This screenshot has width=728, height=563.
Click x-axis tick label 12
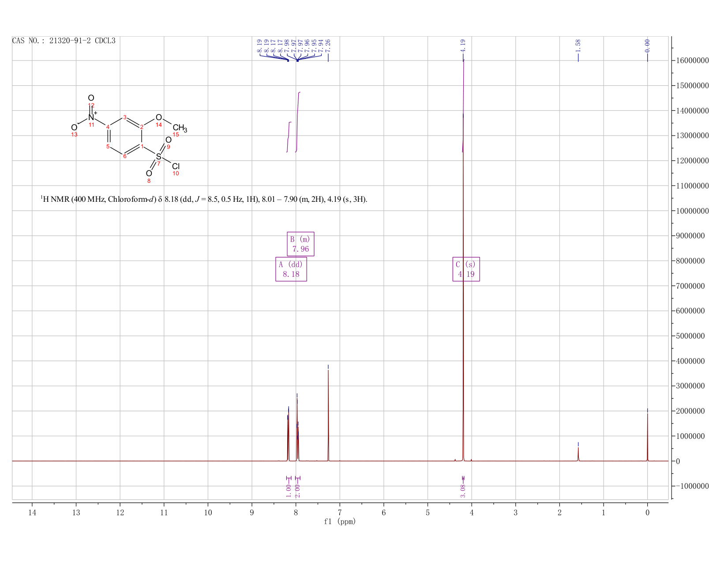coord(120,512)
